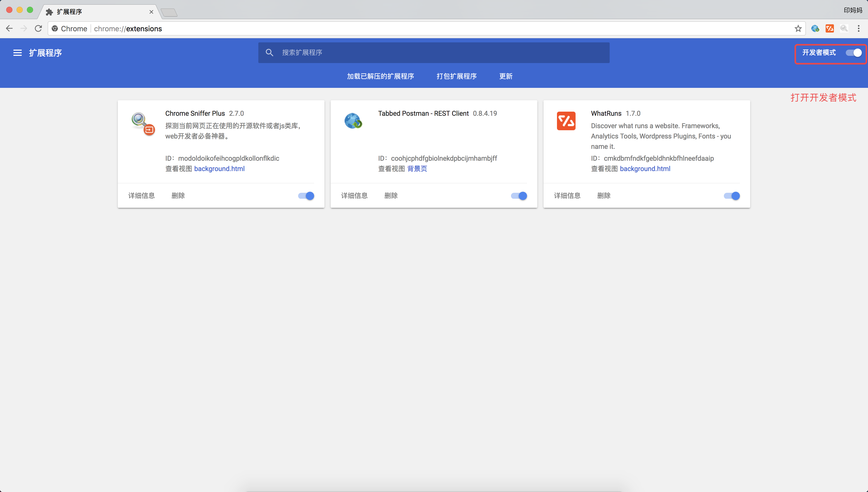868x492 pixels.
Task: Open Chrome three-dot menu
Action: tap(858, 28)
